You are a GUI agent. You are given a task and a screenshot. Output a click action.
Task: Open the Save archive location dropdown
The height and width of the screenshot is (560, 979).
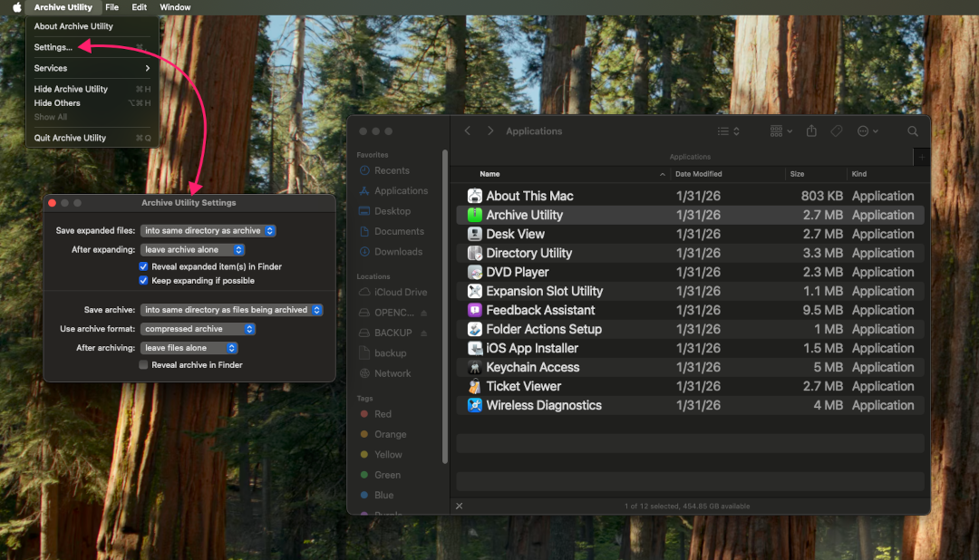232,310
